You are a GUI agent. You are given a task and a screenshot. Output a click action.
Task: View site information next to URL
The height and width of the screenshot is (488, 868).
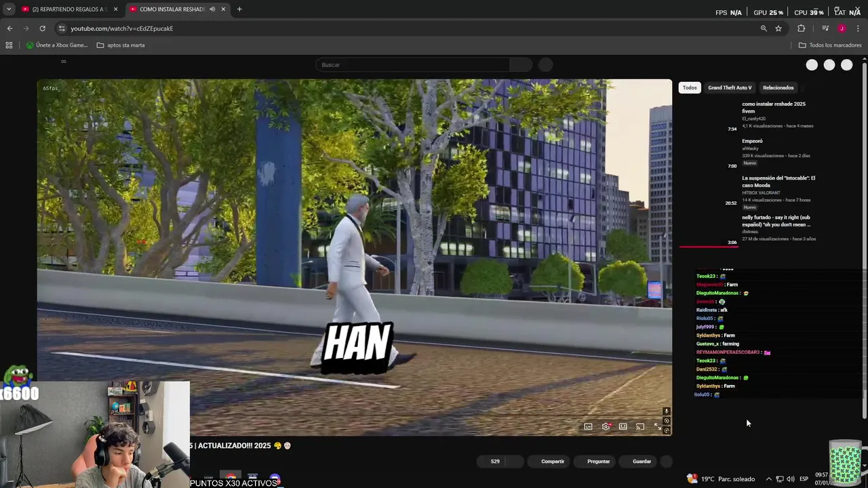[x=62, y=28]
